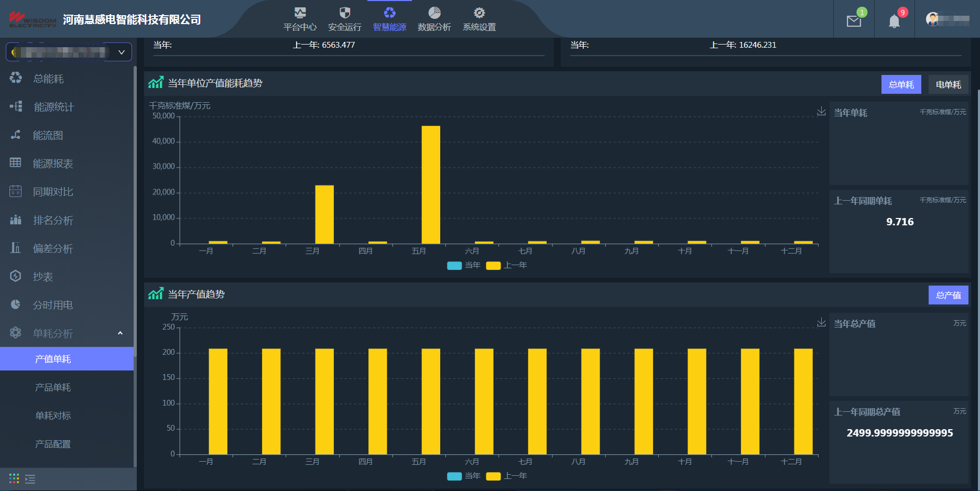Toggle 上一年 series in unit consumption chart legend

[507, 265]
